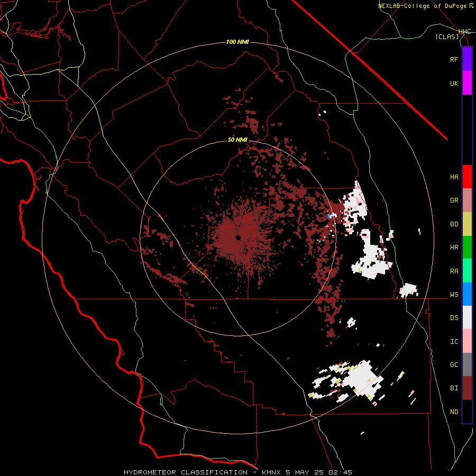Click the GC legend label

coord(454,365)
